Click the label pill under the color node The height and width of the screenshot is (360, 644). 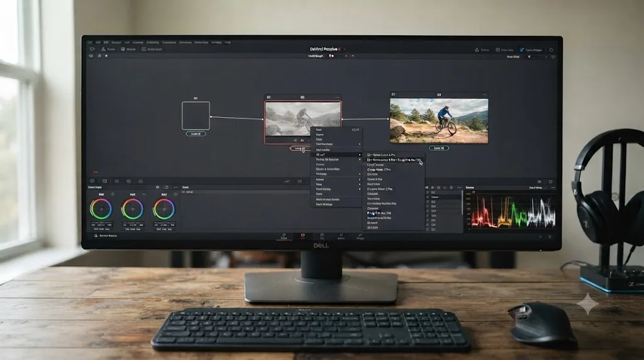[x=439, y=148]
